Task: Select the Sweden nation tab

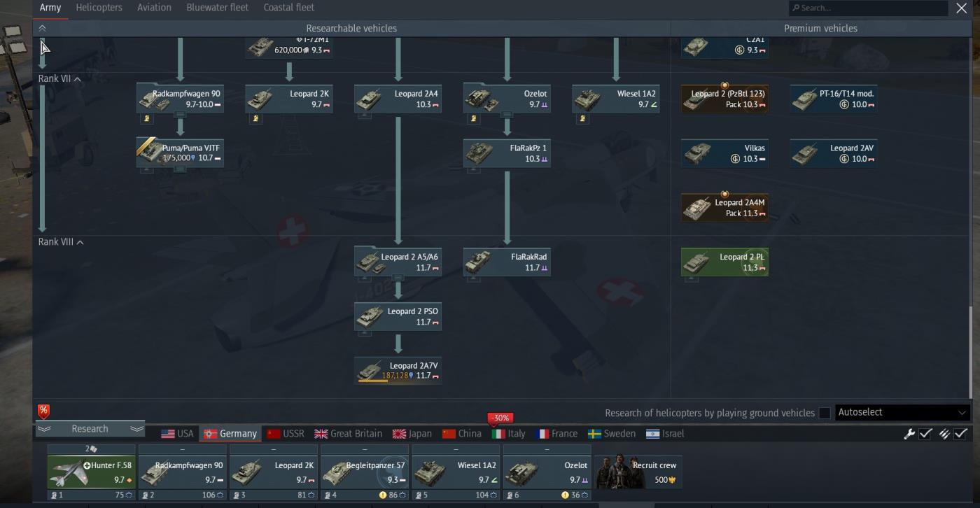Action: point(612,434)
